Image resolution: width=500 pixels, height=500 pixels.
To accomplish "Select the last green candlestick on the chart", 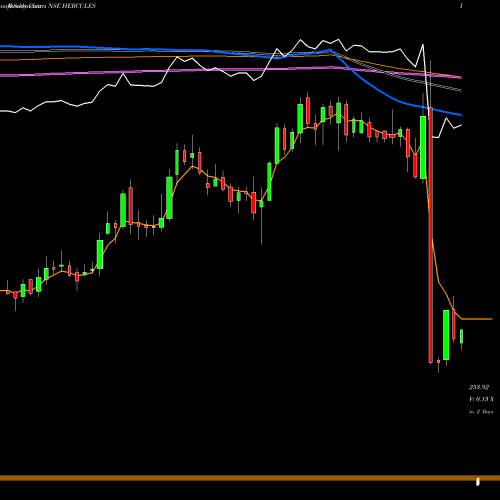I will tap(461, 336).
